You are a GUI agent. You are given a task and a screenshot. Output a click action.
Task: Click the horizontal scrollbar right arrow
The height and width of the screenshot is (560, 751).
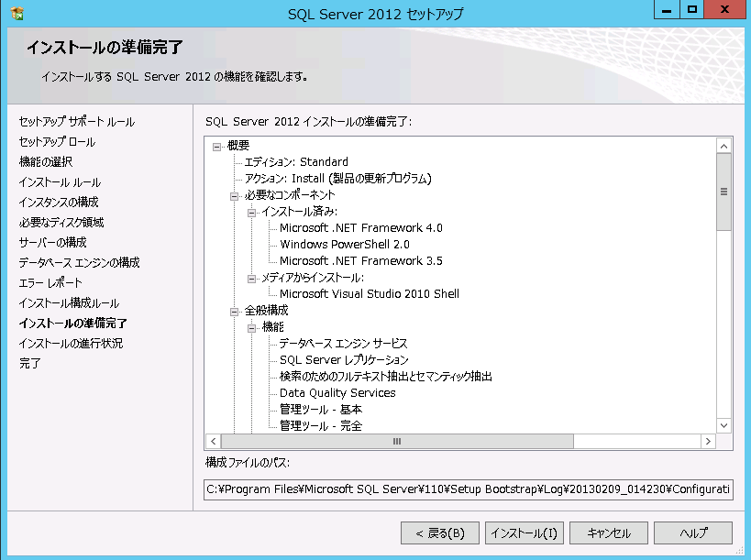click(x=708, y=441)
